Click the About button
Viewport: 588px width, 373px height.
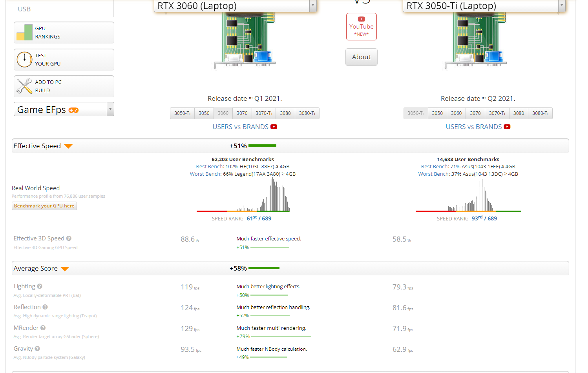tap(362, 57)
